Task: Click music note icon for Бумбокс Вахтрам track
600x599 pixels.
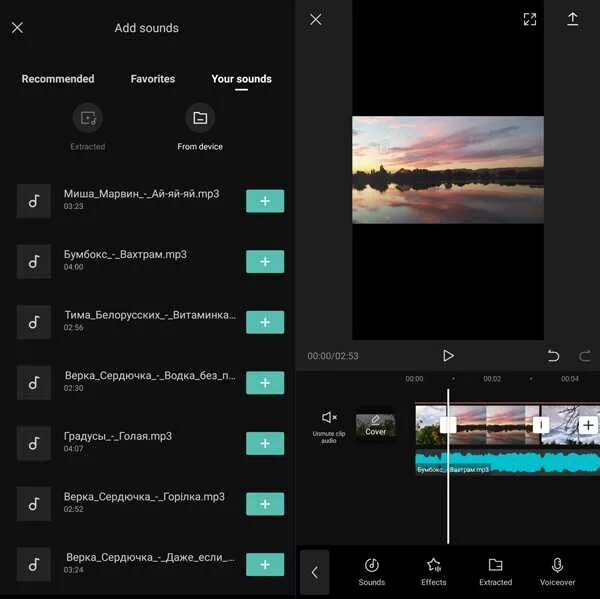Action: pos(34,261)
